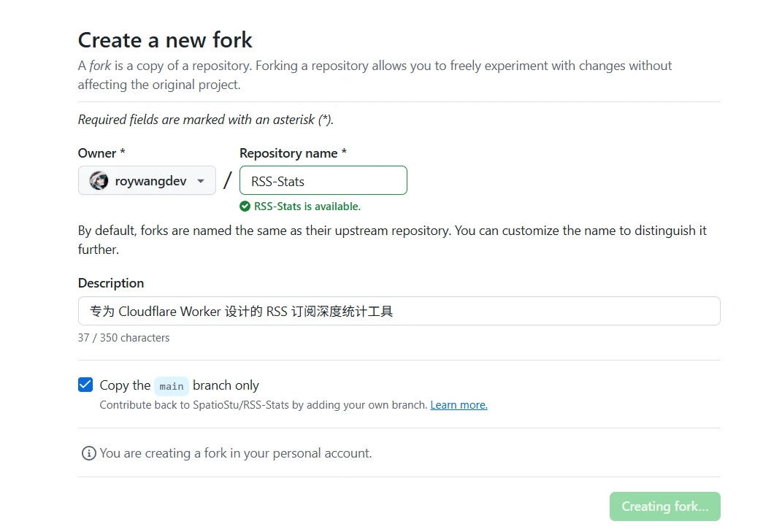The width and height of the screenshot is (782, 532).
Task: Click the main branch name badge
Action: 172,386
